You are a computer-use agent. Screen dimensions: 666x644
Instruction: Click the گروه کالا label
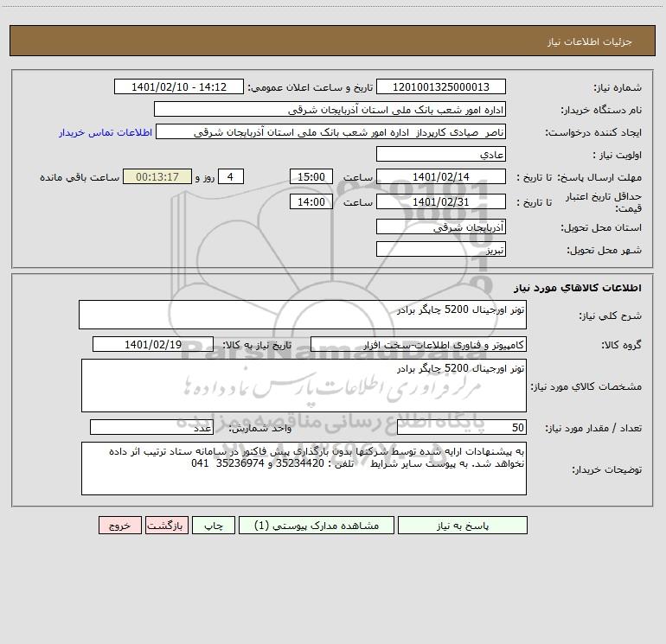coord(622,345)
